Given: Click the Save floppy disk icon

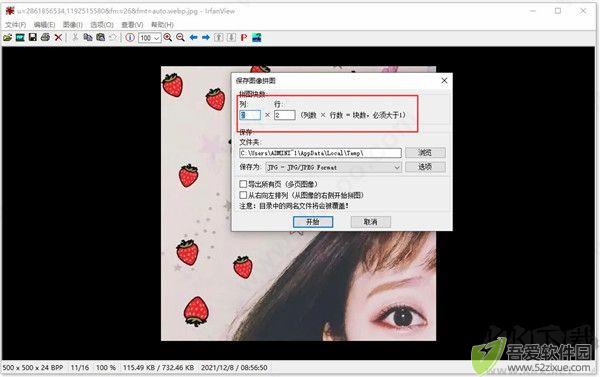Looking at the screenshot, I should click(x=33, y=38).
